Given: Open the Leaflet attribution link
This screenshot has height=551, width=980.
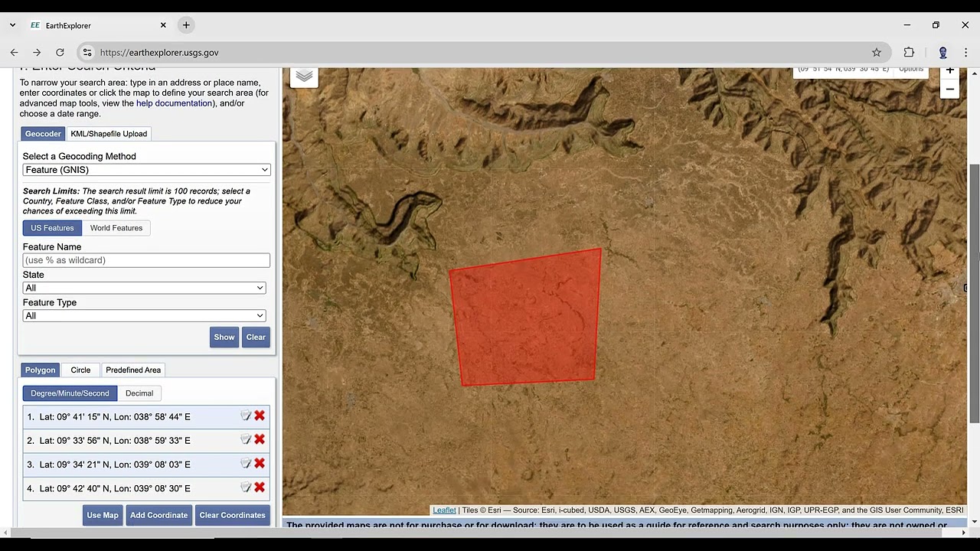Looking at the screenshot, I should 444,510.
